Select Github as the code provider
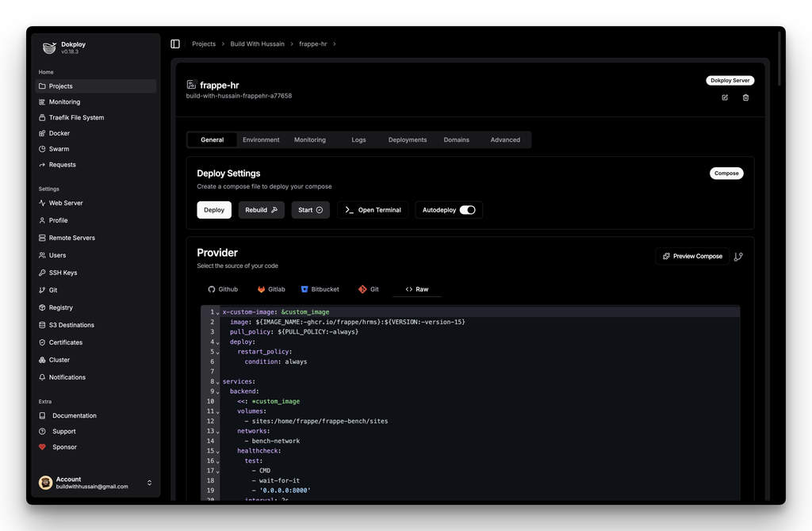 coord(223,289)
